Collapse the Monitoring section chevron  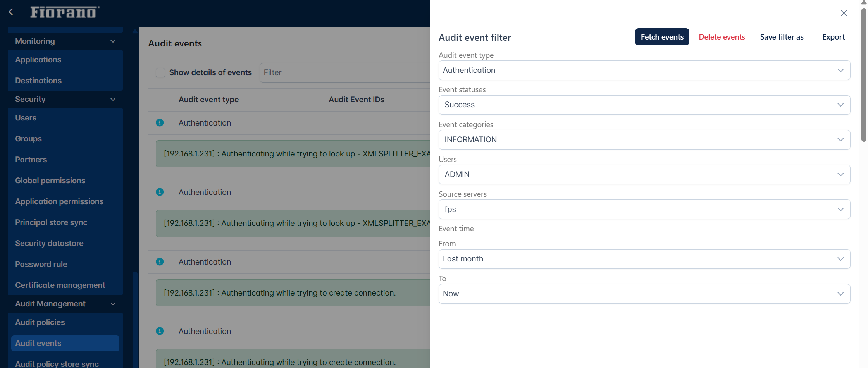click(x=113, y=41)
